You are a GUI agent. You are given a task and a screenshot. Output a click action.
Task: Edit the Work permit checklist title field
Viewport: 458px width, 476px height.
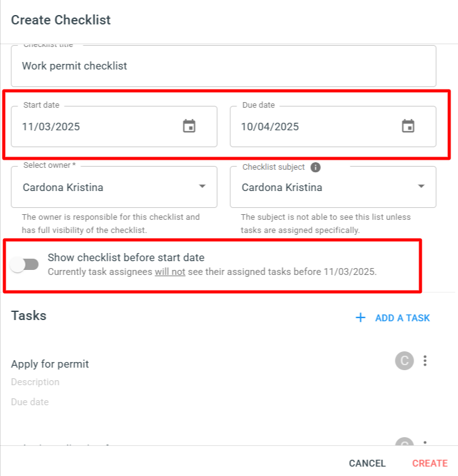[x=223, y=66]
